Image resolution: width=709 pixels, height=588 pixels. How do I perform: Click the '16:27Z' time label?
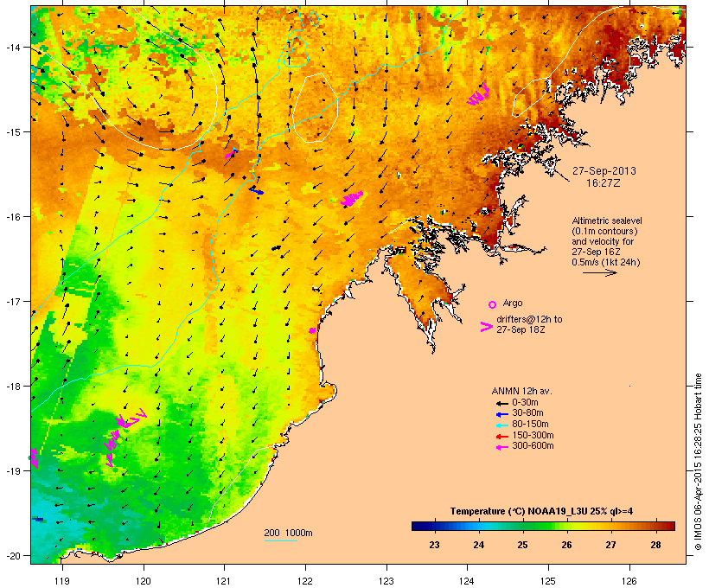tap(604, 183)
